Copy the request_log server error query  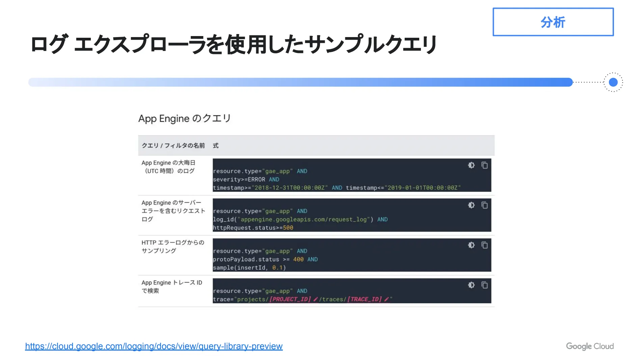pyautogui.click(x=484, y=205)
